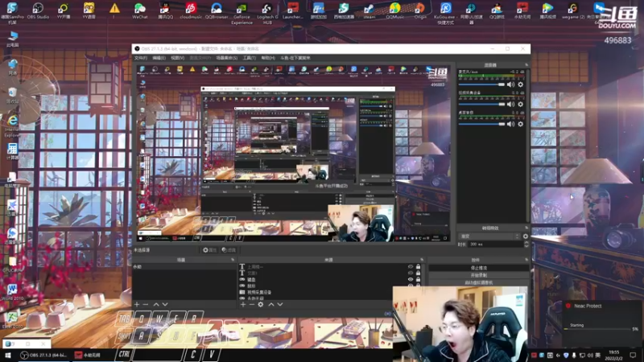The image size is (644, 362).
Task: Open the transitions dock panel corner button
Action: tap(526, 228)
